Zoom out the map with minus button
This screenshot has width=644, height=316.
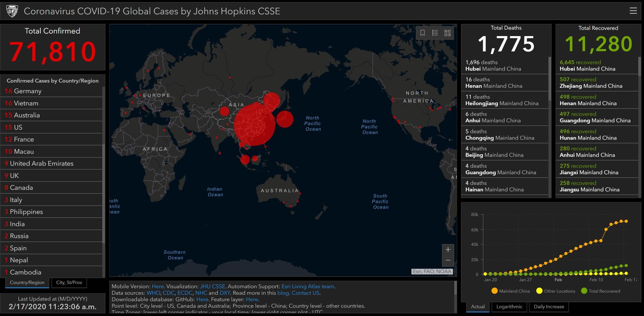pos(448,260)
